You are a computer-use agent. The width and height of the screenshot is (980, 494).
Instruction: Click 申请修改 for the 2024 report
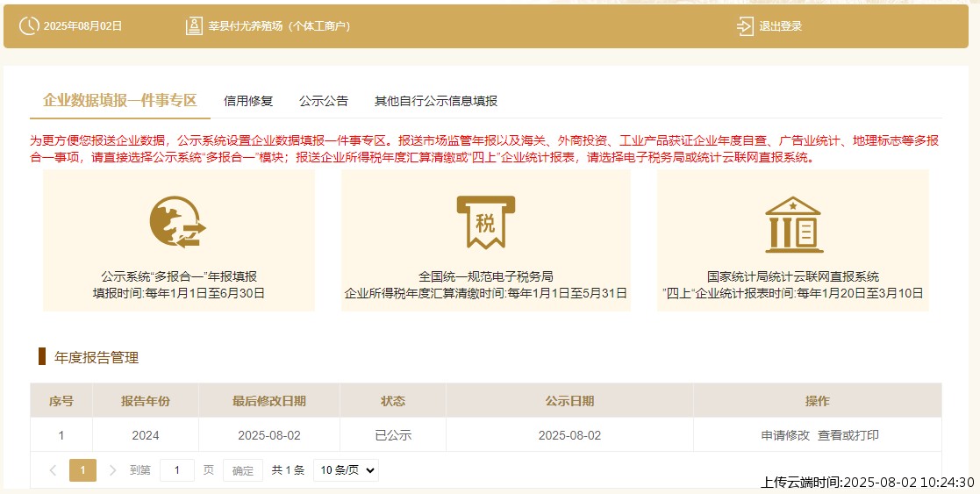785,435
